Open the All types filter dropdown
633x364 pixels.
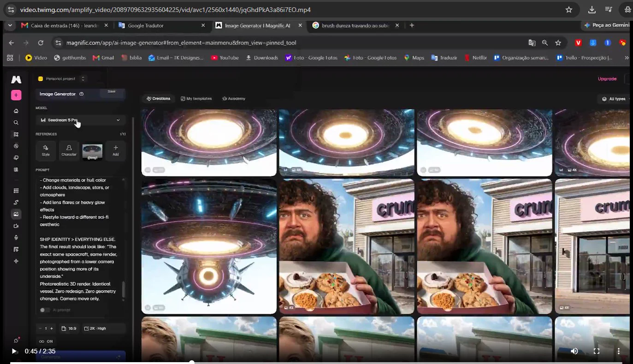[x=614, y=99]
